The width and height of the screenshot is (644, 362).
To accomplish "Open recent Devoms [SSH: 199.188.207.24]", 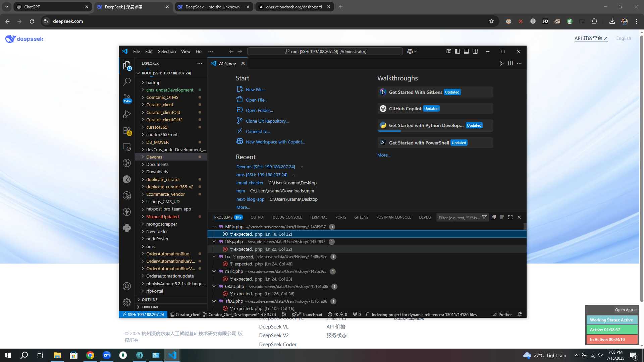I will tap(266, 167).
